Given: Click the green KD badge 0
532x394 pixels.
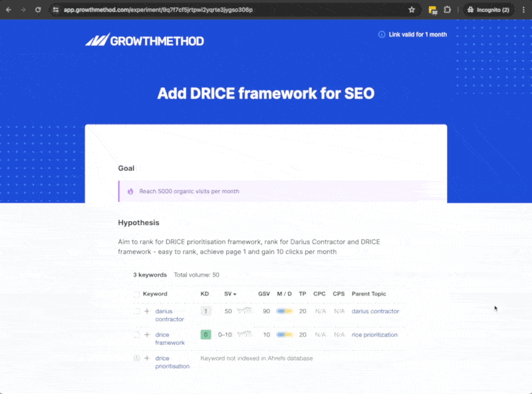Looking at the screenshot, I should [x=205, y=335].
